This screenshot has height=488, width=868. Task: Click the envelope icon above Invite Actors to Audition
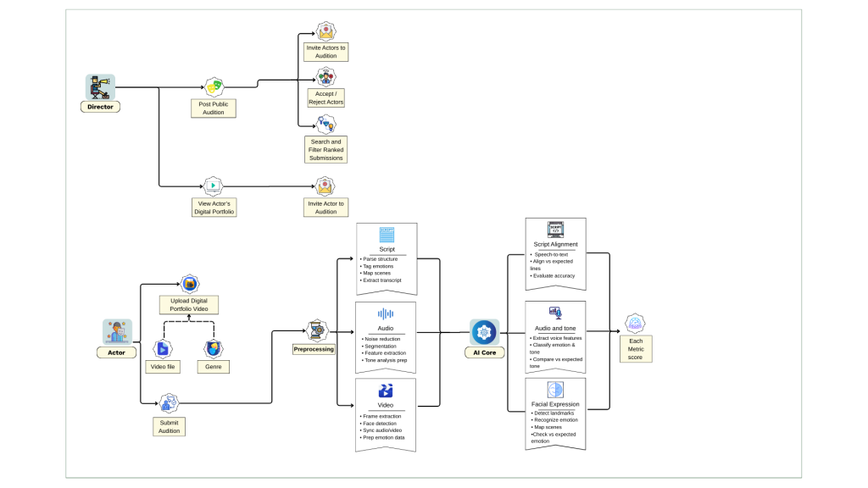click(326, 31)
